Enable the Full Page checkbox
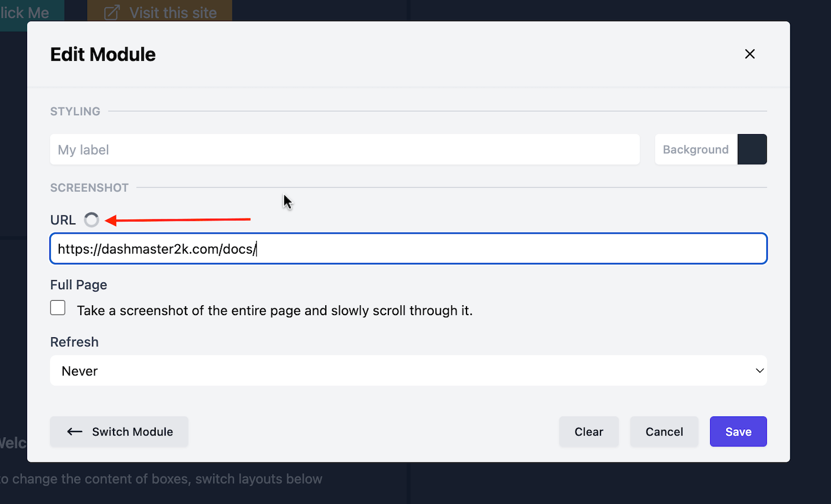 pos(58,308)
